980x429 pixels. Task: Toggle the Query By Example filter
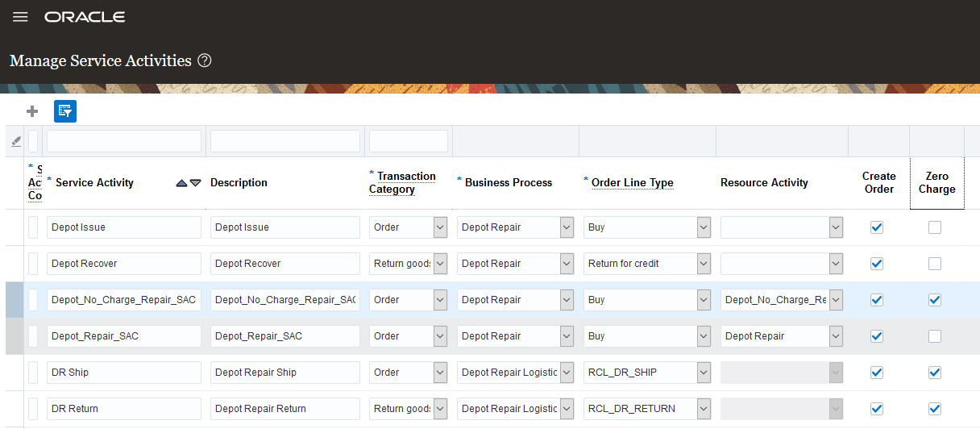(65, 111)
